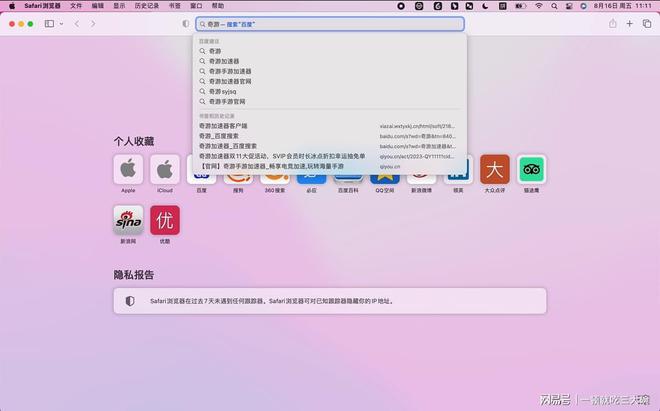Click the battery status icon

click(x=521, y=6)
